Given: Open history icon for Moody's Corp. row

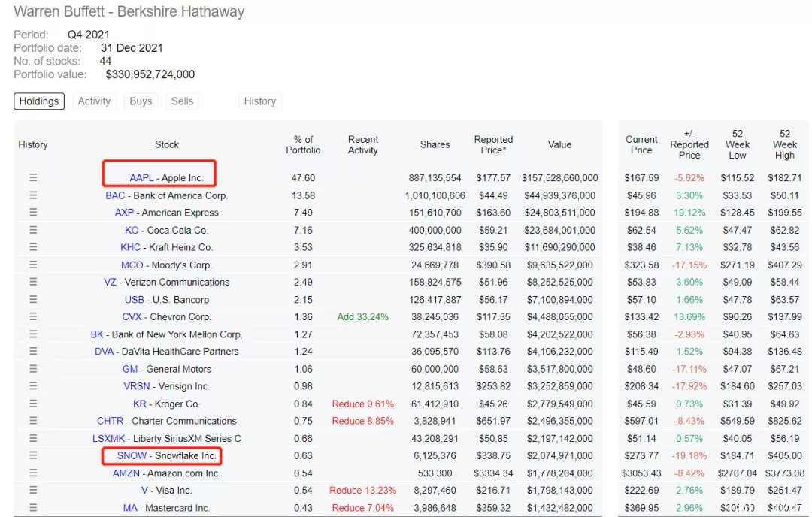Looking at the screenshot, I should click(x=33, y=265).
